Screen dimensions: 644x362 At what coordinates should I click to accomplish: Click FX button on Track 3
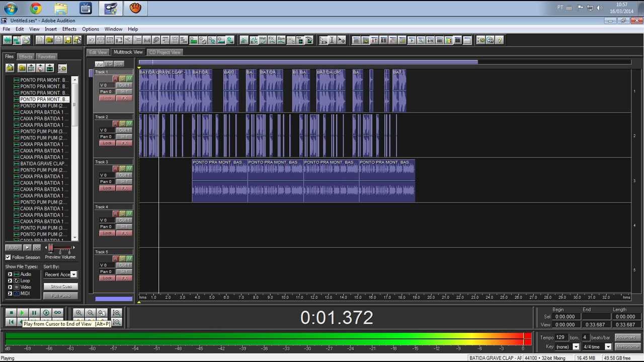point(124,188)
